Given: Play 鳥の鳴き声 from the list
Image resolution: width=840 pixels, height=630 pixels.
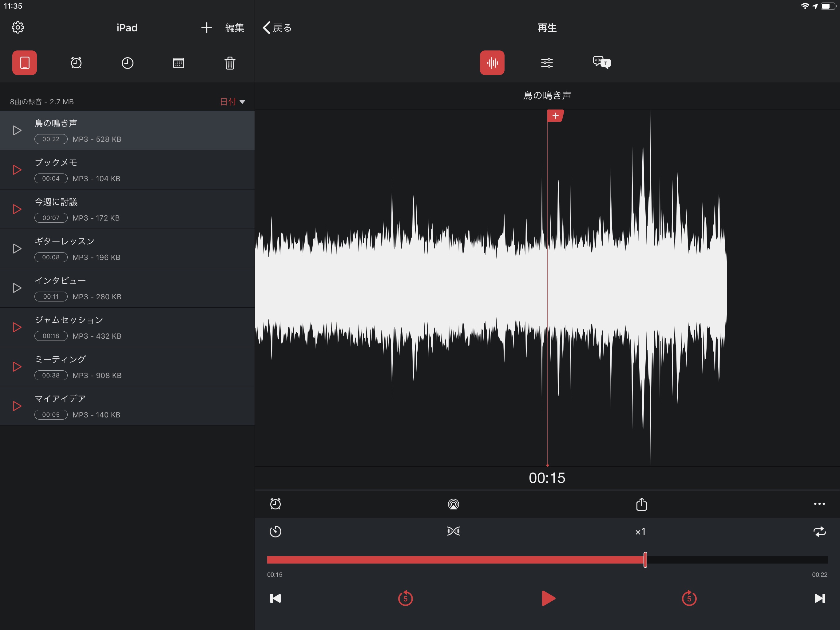Looking at the screenshot, I should pyautogui.click(x=17, y=130).
